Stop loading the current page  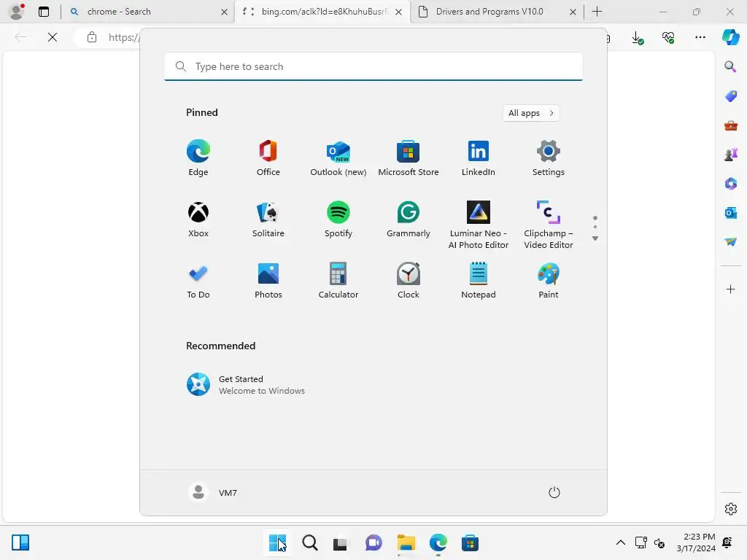point(53,37)
